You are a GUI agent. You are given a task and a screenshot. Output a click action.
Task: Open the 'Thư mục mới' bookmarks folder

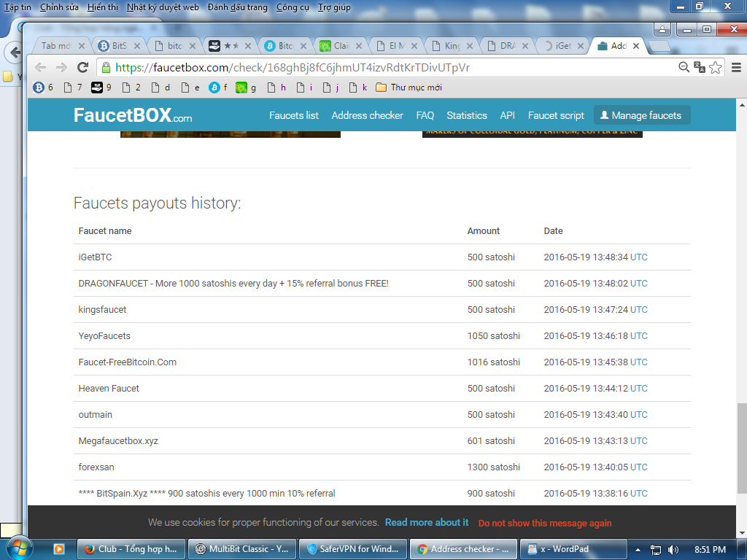tap(409, 87)
